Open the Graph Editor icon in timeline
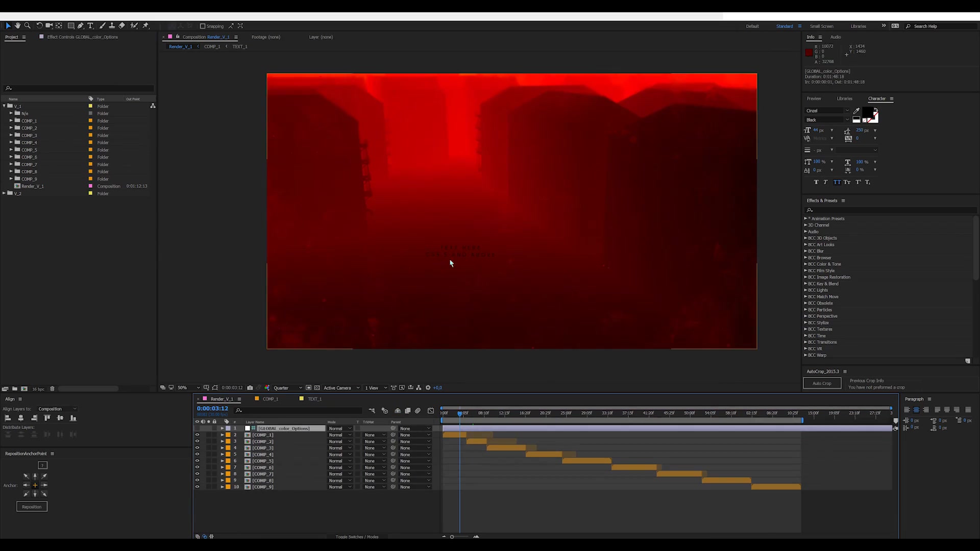The width and height of the screenshot is (980, 551). pos(431,411)
